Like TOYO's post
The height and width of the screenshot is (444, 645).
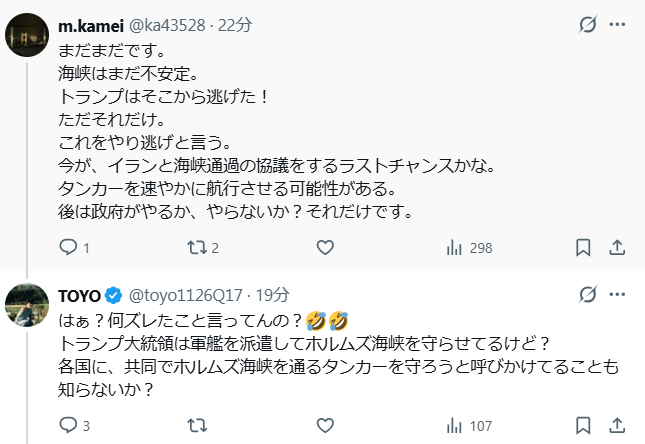(325, 425)
